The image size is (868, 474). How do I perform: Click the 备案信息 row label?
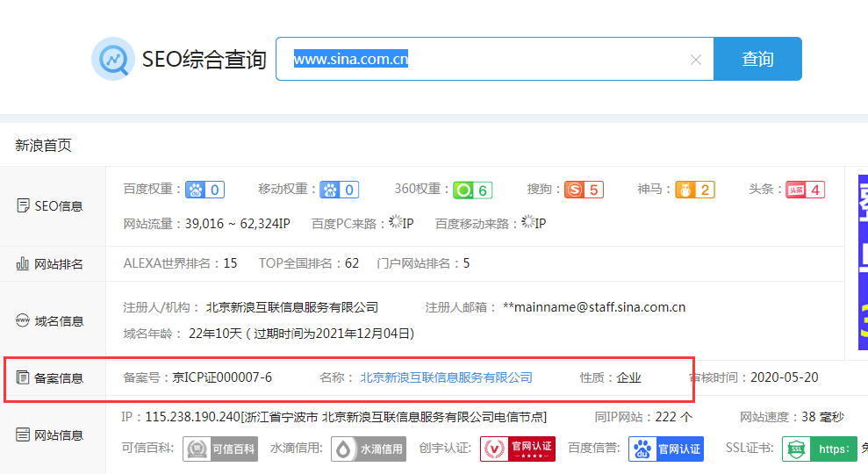[x=59, y=377]
